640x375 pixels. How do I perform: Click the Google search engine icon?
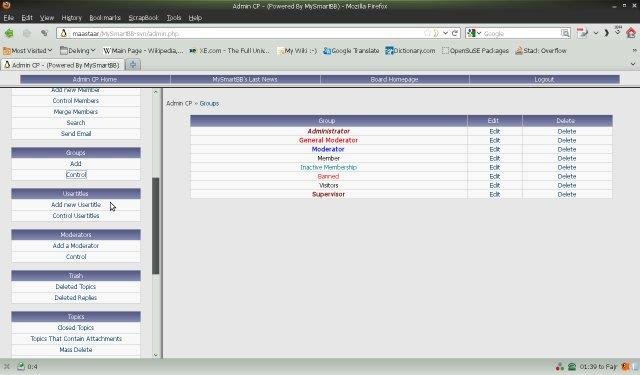pos(471,33)
